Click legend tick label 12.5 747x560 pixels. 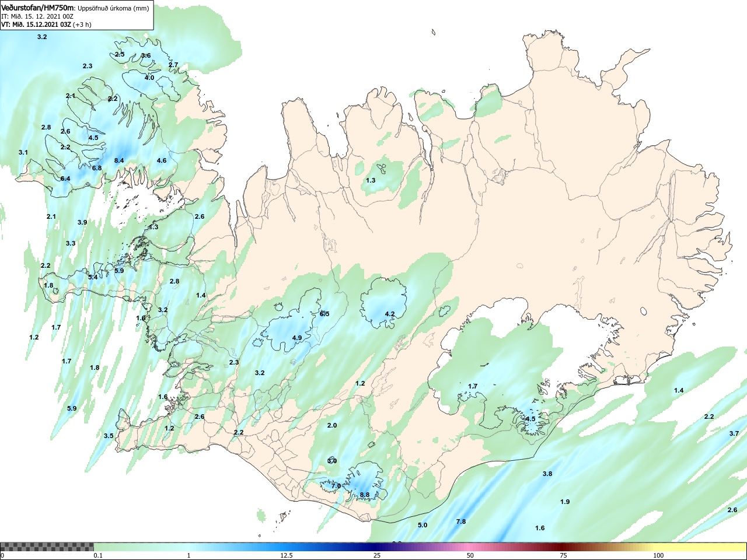[x=287, y=555]
